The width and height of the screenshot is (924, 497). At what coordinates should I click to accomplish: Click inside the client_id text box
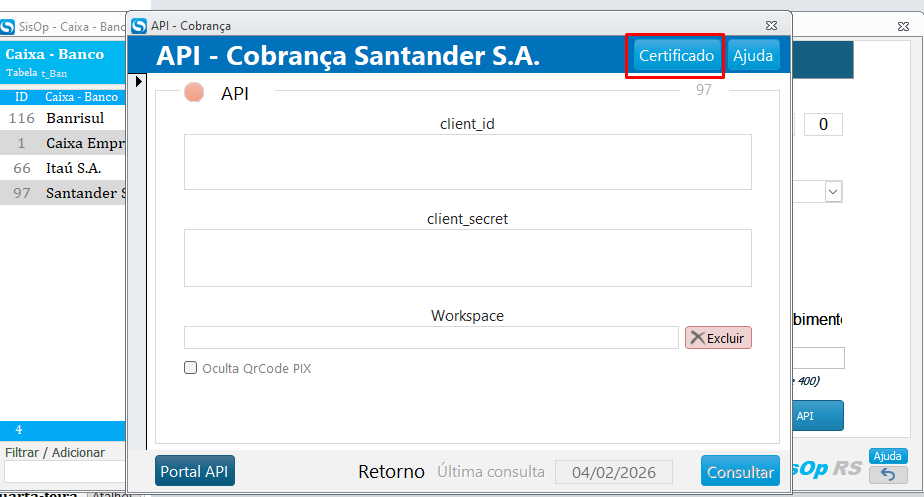467,162
